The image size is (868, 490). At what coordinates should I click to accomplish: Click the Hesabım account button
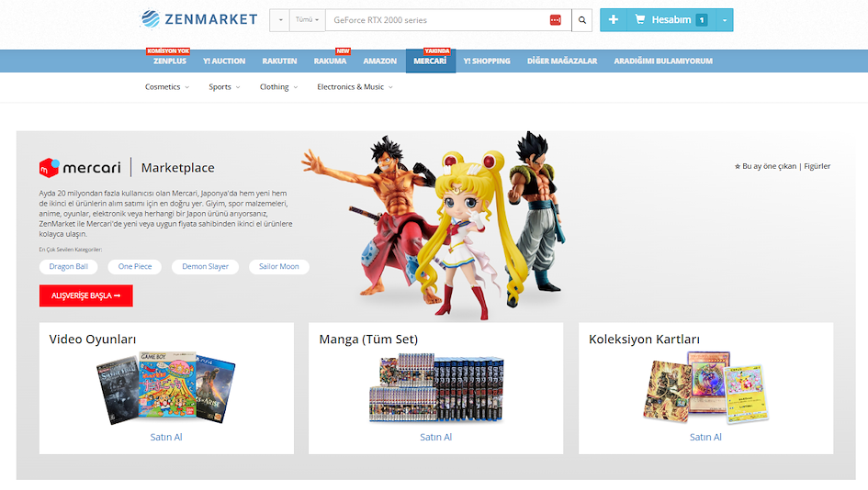point(671,20)
